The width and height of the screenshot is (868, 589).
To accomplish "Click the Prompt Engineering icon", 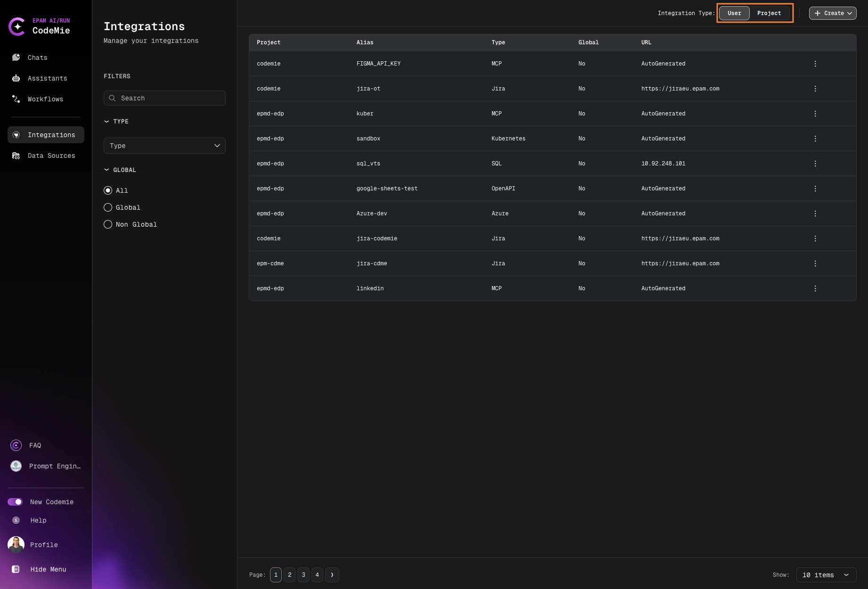I will [16, 466].
